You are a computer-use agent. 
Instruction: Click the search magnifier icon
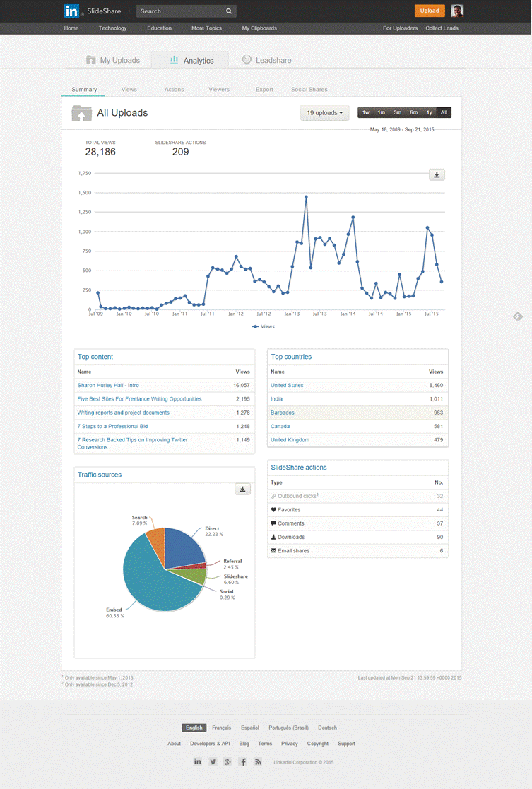229,11
